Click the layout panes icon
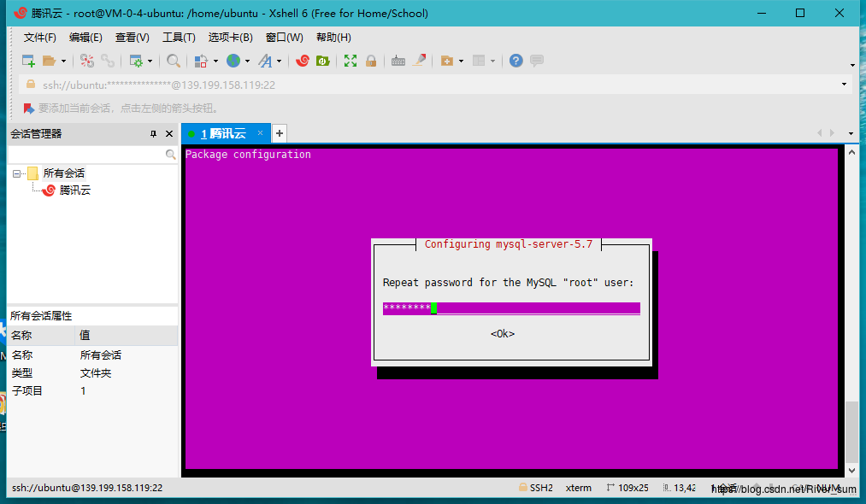 479,61
